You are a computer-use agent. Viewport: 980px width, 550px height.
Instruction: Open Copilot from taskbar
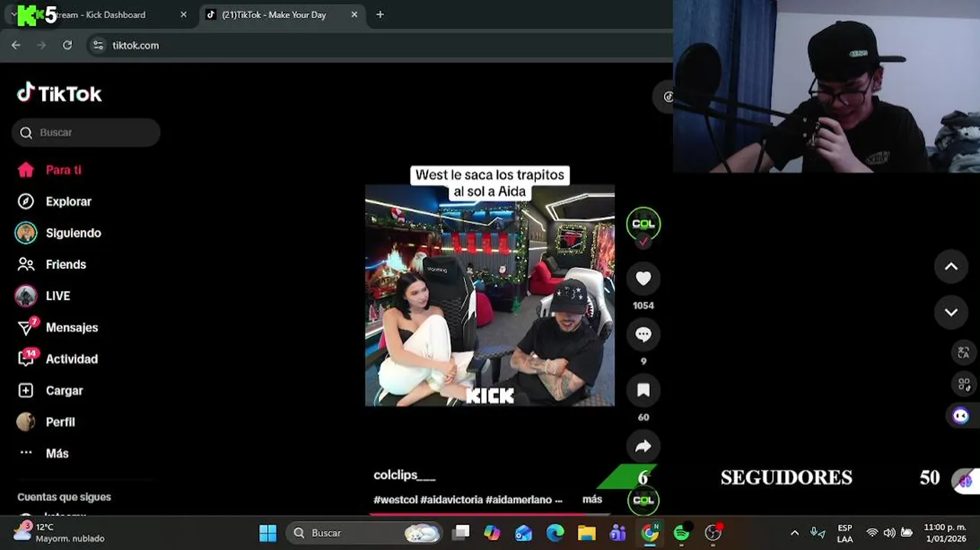[492, 532]
